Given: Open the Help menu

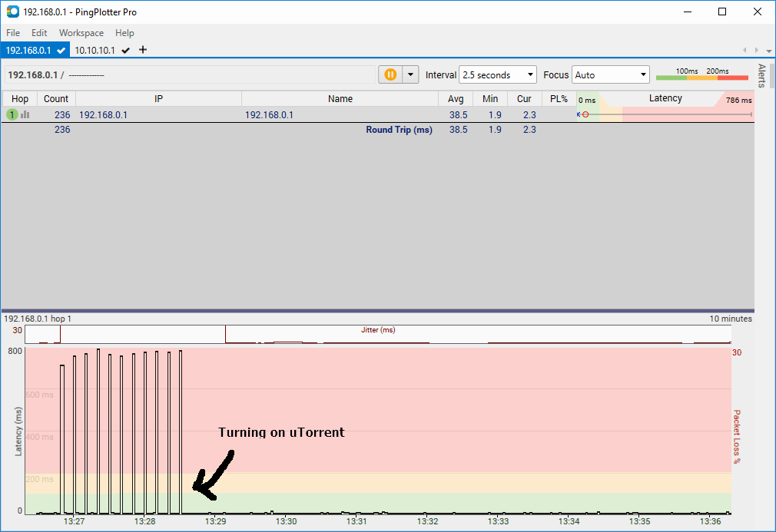Looking at the screenshot, I should coord(124,32).
